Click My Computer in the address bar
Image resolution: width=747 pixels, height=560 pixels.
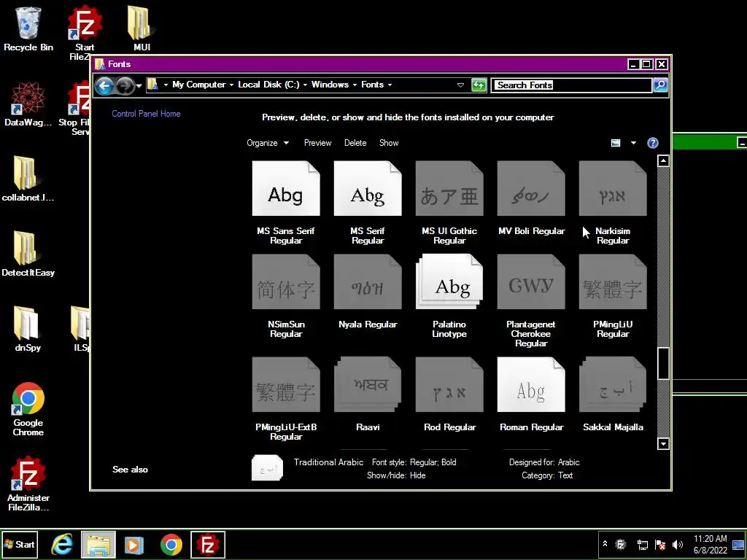pyautogui.click(x=199, y=85)
